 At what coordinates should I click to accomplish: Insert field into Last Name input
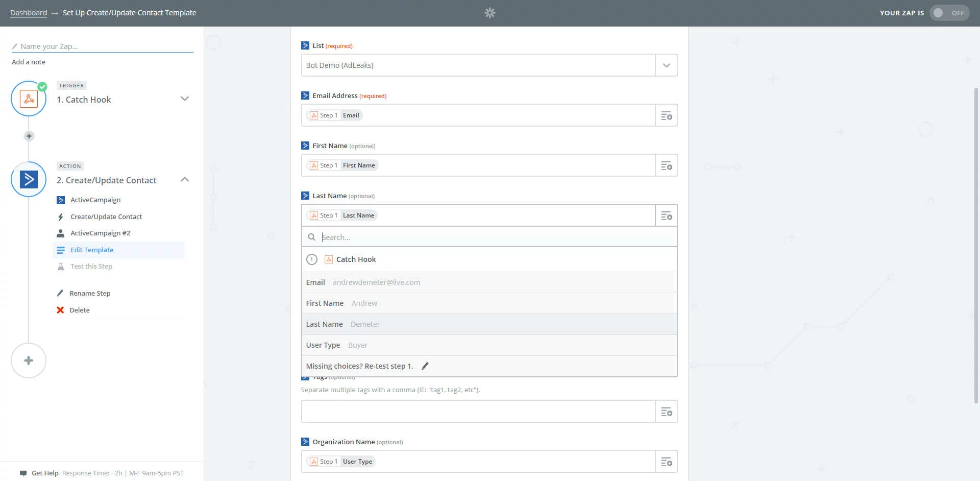point(666,215)
